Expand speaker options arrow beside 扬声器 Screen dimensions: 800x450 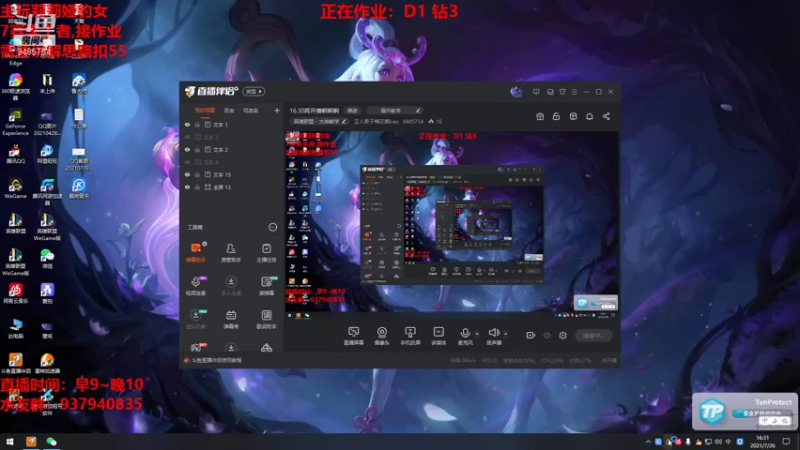(x=506, y=334)
